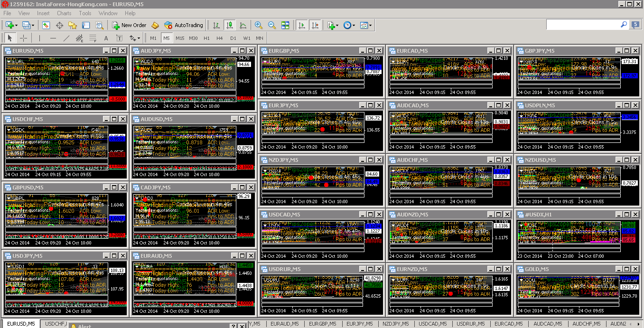Open a new chart via toolbar icon
This screenshot has height=328, width=644.
pyautogui.click(x=9, y=25)
